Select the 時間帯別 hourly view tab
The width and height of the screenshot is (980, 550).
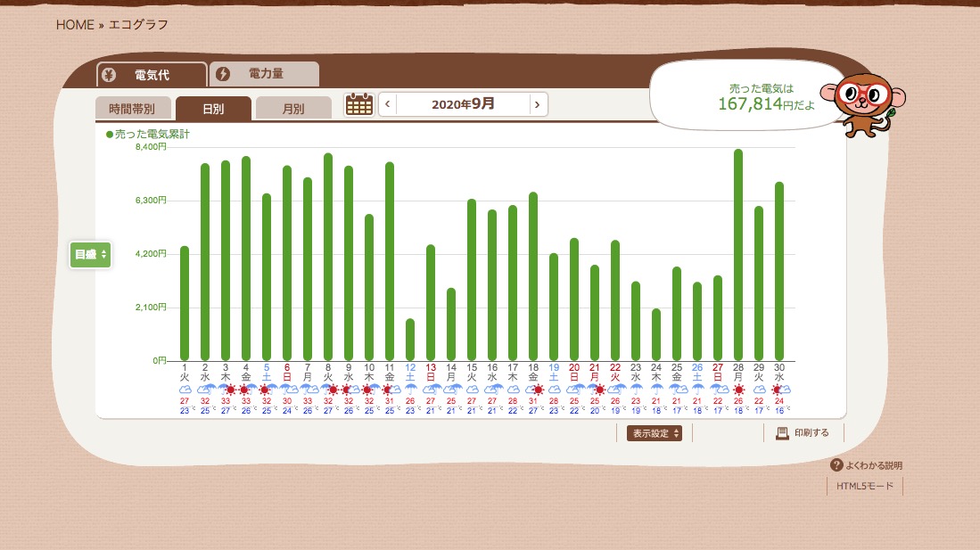(132, 109)
